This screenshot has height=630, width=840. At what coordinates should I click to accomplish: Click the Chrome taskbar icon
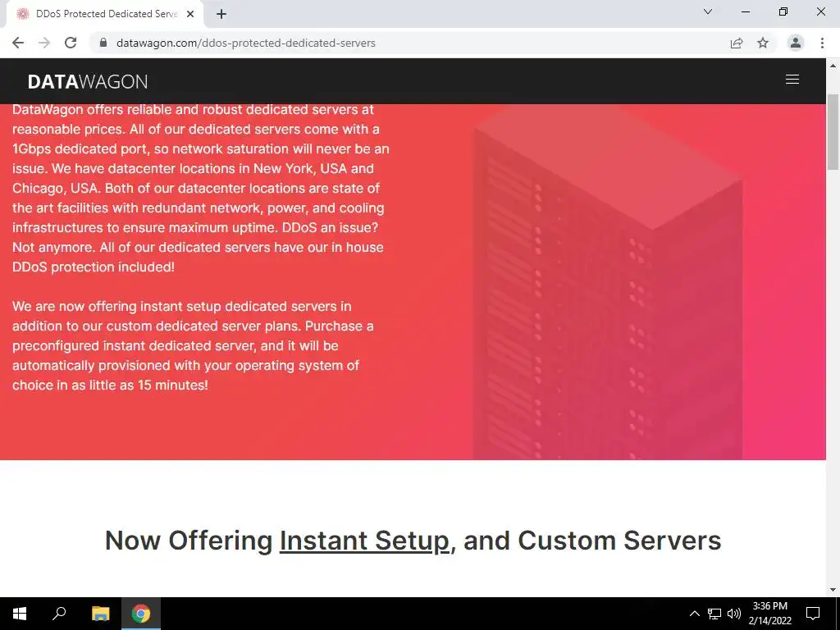(x=141, y=614)
